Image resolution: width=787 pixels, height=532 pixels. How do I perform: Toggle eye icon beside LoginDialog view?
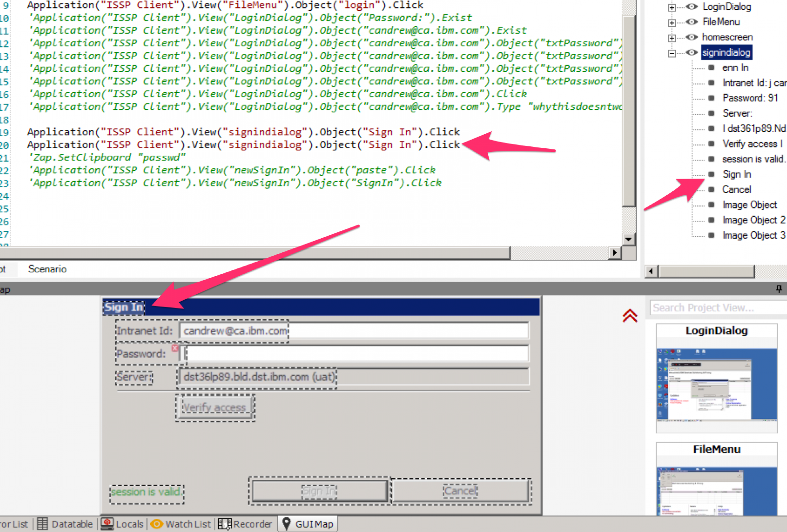691,7
